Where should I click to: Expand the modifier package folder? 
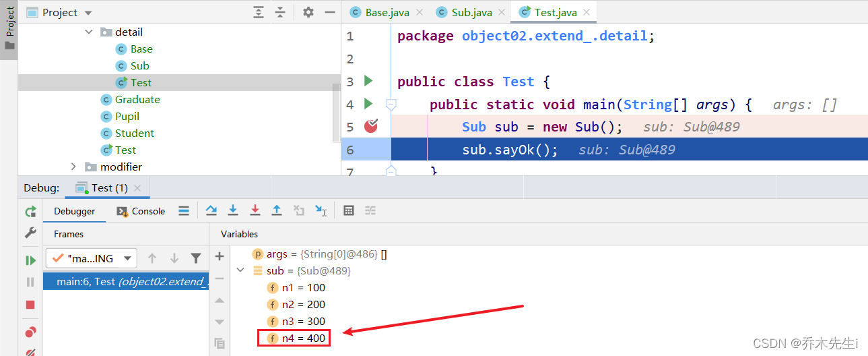[x=74, y=167]
